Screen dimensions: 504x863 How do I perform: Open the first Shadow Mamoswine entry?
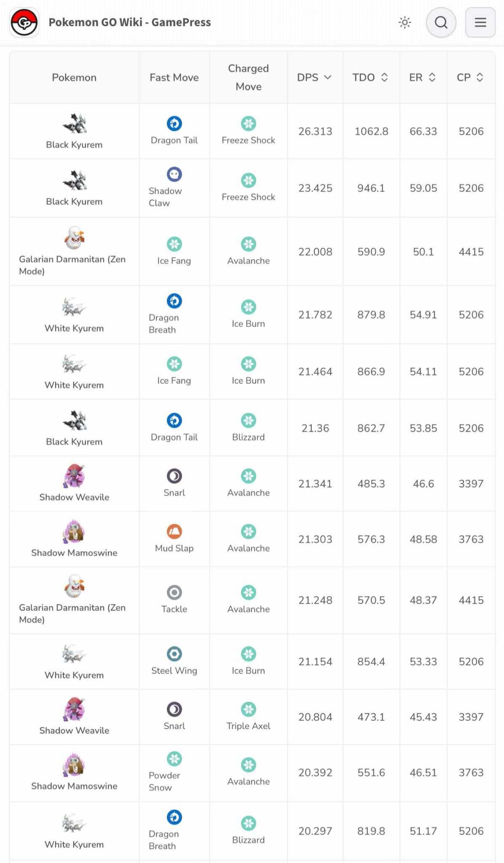click(74, 539)
